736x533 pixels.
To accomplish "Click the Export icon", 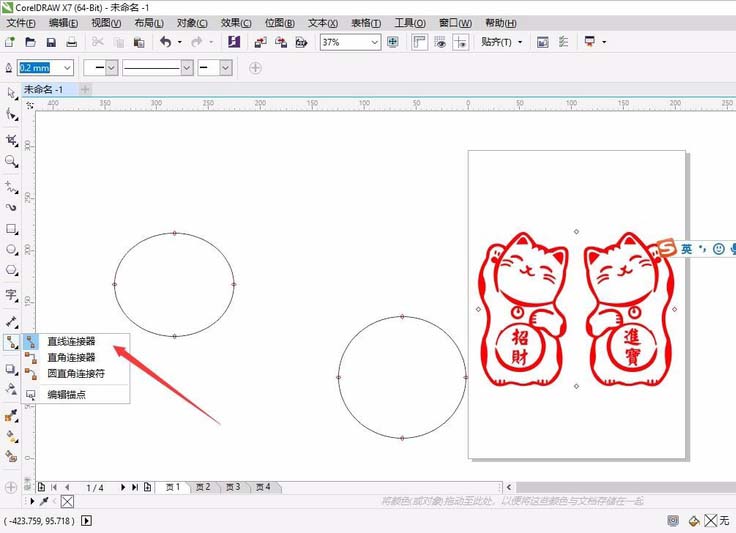I will (x=281, y=42).
